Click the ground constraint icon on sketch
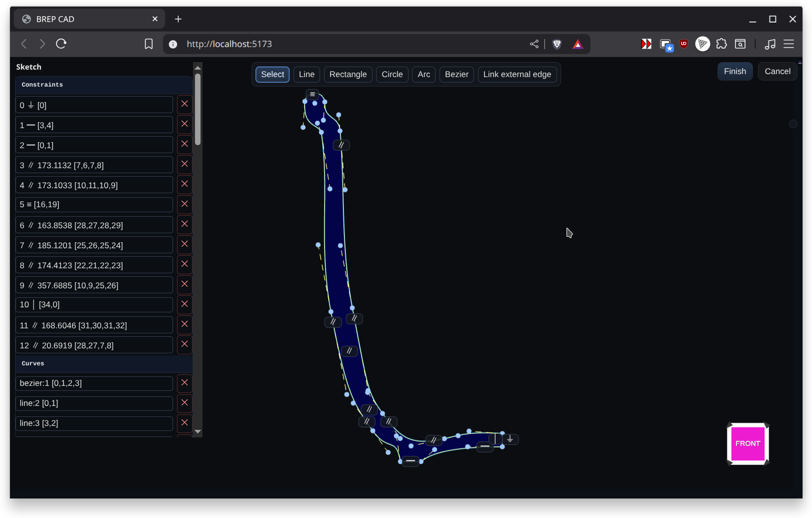This screenshot has width=812, height=518. pyautogui.click(x=510, y=439)
